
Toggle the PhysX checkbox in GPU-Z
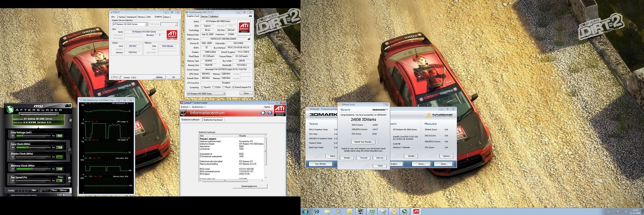point(223,87)
